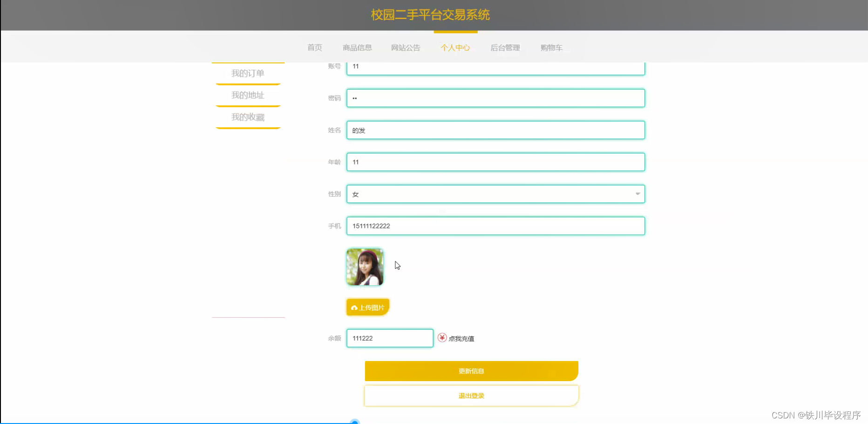Focus the 密码 password field
The width and height of the screenshot is (868, 424).
point(495,98)
